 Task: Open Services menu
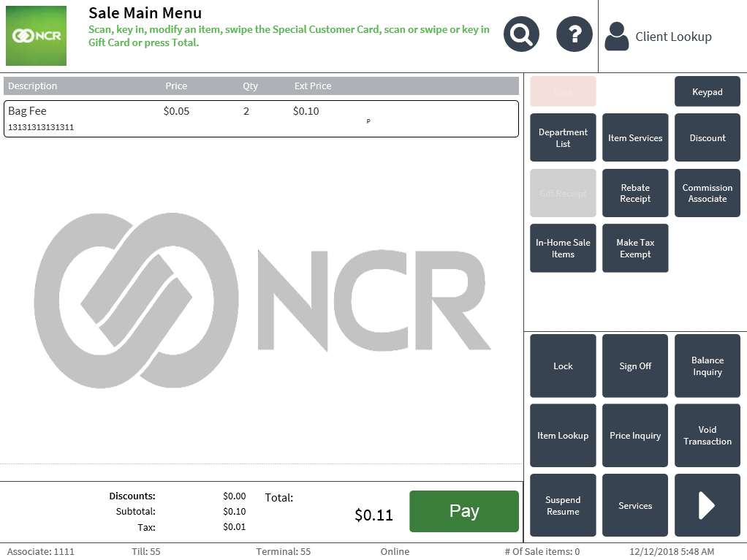pos(635,505)
